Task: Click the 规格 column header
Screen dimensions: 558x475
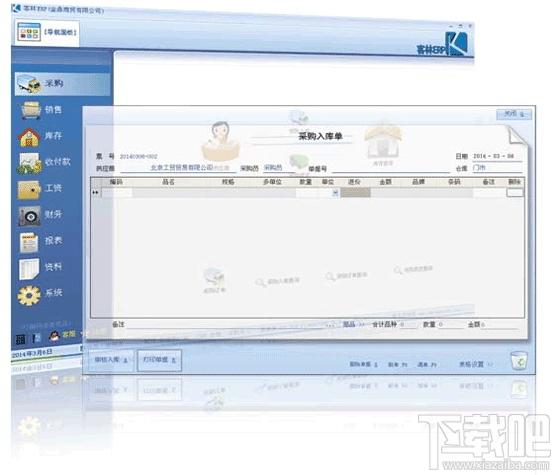Action: point(228,182)
